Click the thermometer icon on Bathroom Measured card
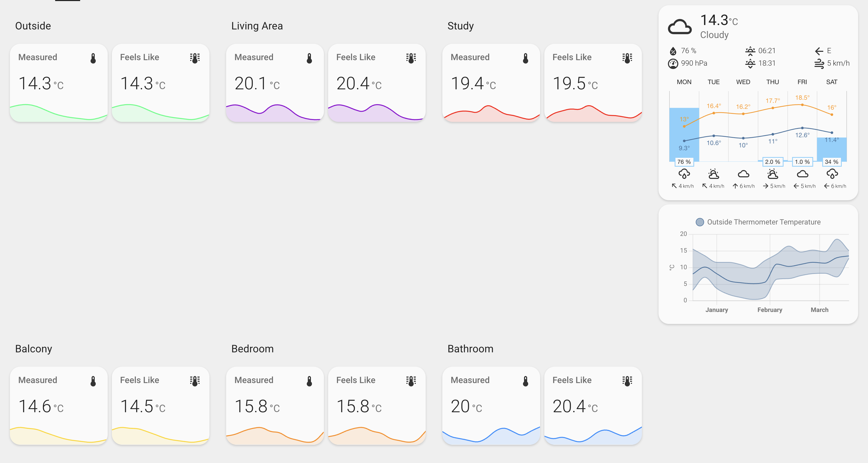 point(525,381)
